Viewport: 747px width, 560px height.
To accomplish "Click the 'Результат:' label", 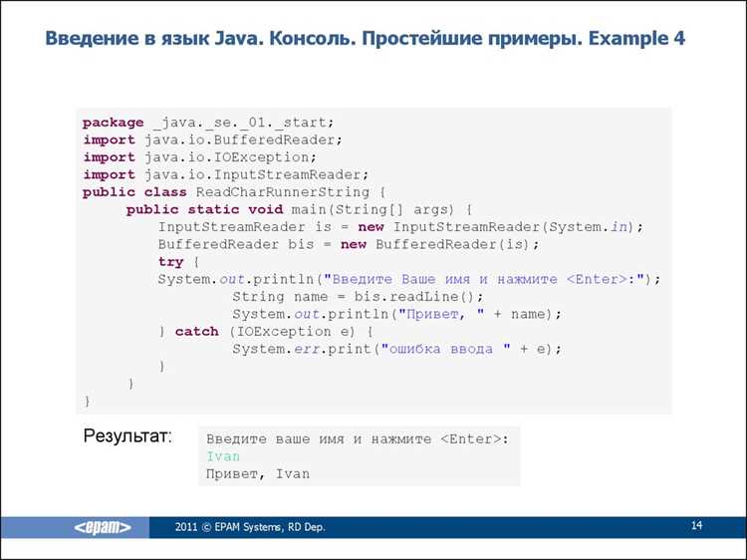I will (x=127, y=436).
